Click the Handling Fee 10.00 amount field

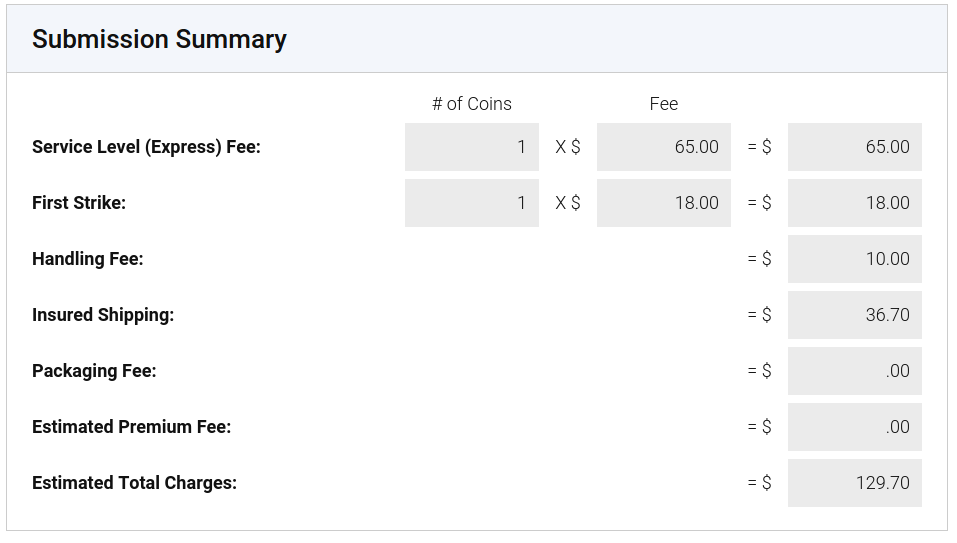coord(854,259)
